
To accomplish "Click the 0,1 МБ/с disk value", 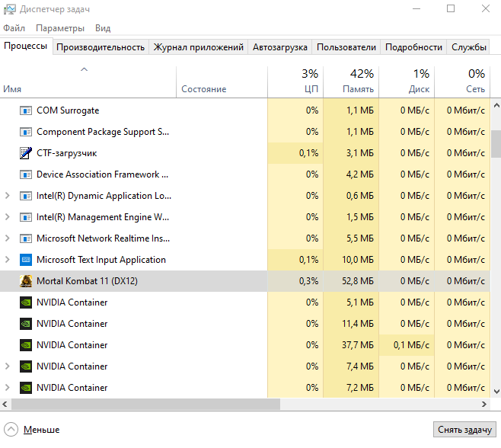I will [411, 345].
